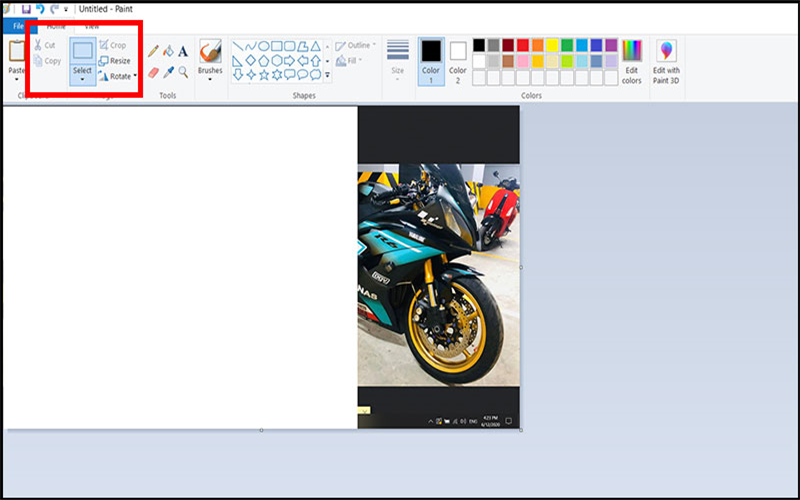Select the Eraser tool

[153, 72]
